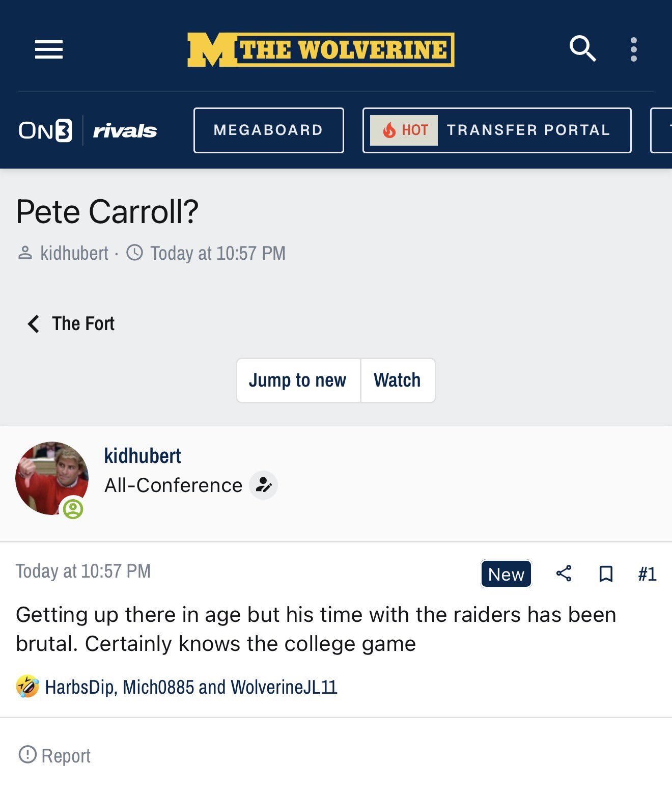Open kidhubert's profile from post username
Screen dimensions: 672x791
point(143,456)
